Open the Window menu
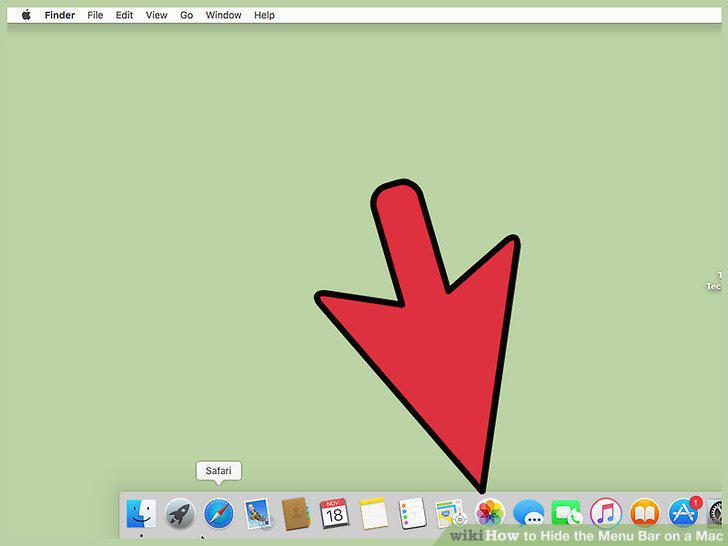The height and width of the screenshot is (546, 728). pyautogui.click(x=223, y=15)
